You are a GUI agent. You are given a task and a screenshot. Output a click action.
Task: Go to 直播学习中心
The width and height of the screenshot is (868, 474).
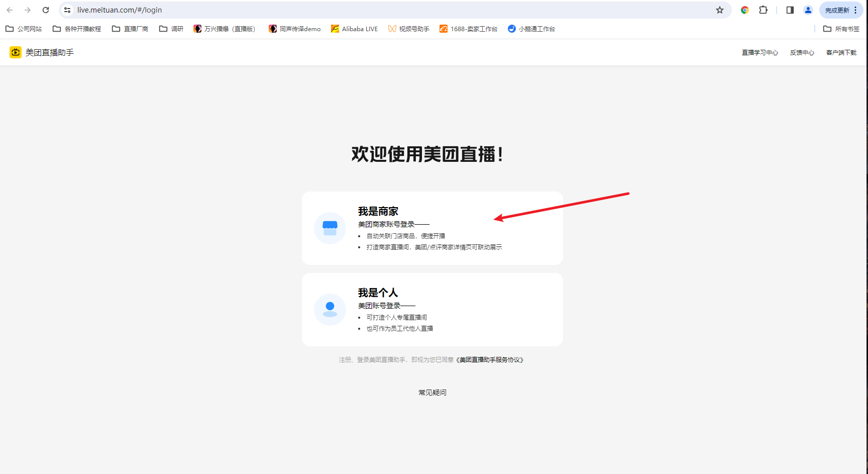point(759,53)
